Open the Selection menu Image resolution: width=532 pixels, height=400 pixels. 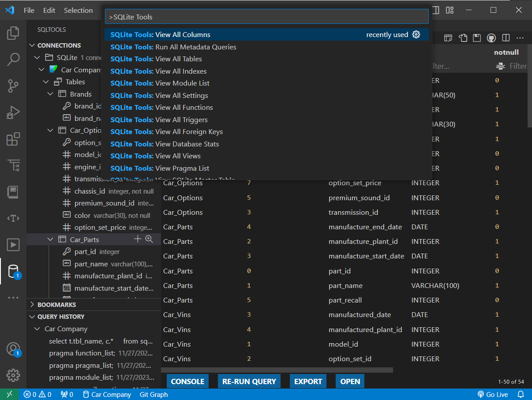(x=78, y=10)
